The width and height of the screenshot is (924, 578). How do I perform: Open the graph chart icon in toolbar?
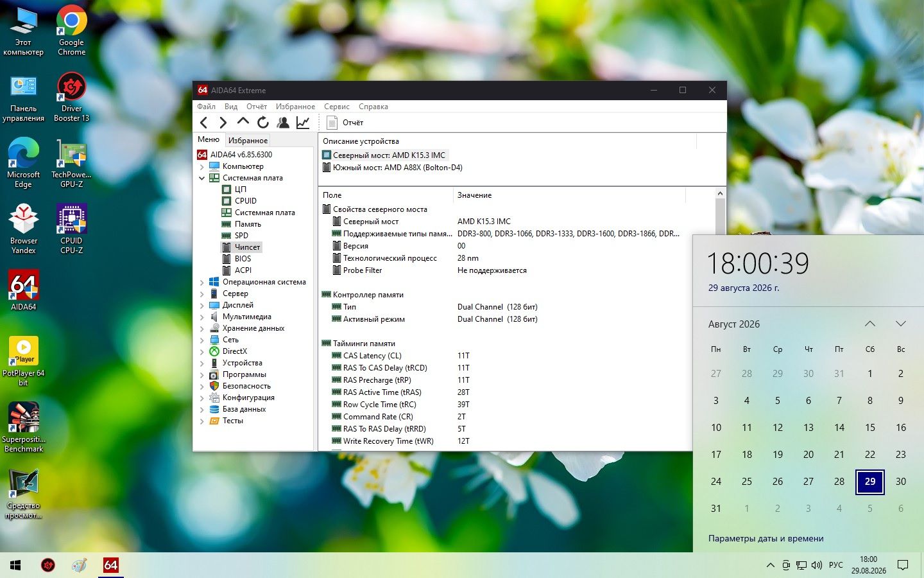303,122
